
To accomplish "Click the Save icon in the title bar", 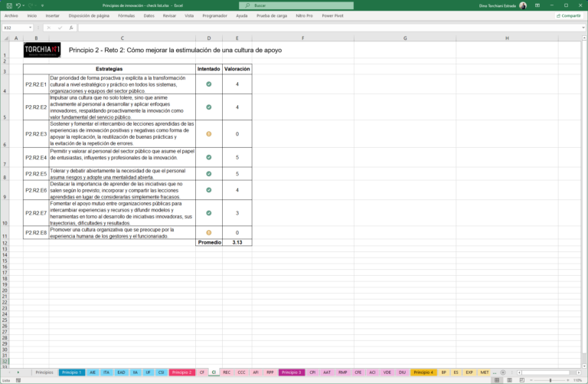I will click(x=9, y=5).
